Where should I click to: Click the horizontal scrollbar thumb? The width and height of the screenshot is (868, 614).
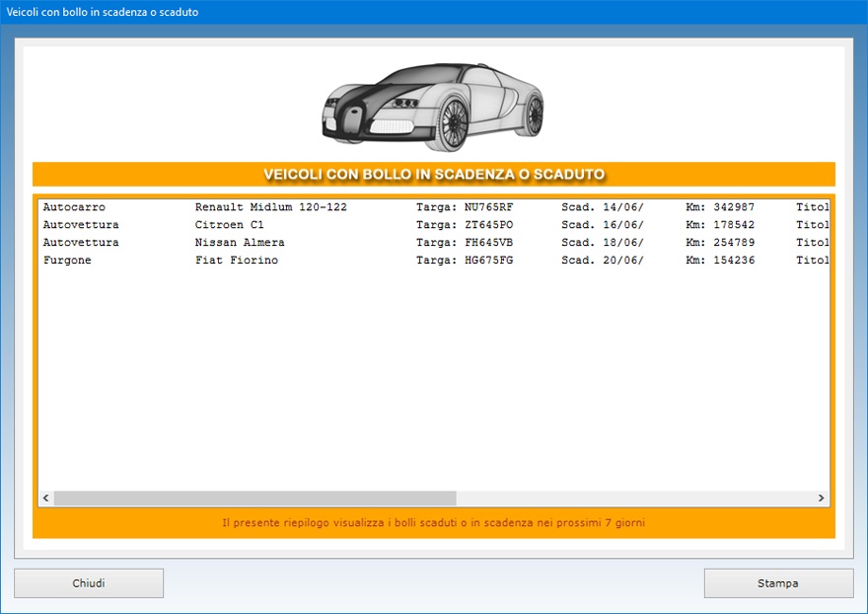(255, 499)
